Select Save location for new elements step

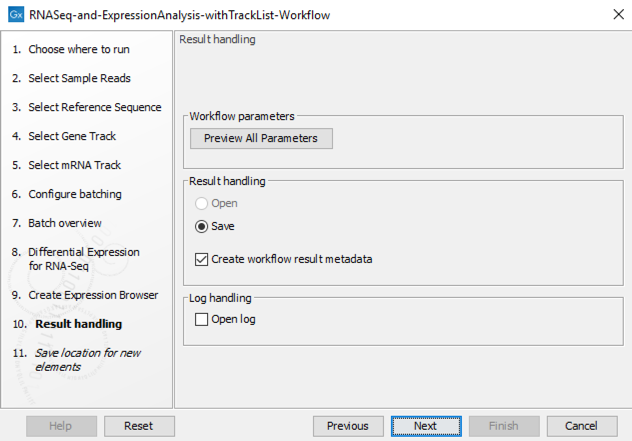tap(87, 360)
